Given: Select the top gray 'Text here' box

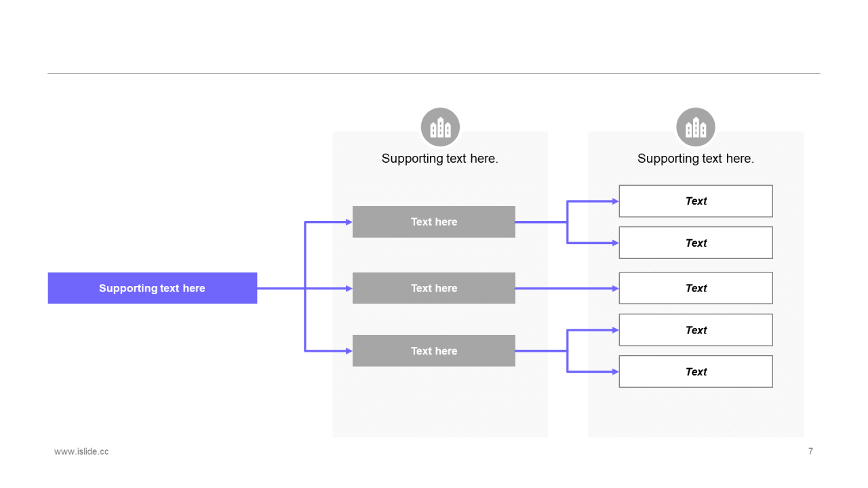Looking at the screenshot, I should pos(434,222).
